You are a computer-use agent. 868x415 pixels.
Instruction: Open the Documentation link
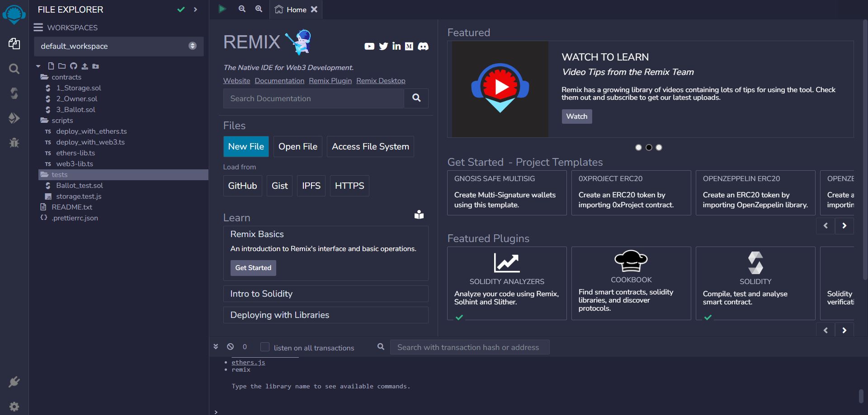point(279,81)
